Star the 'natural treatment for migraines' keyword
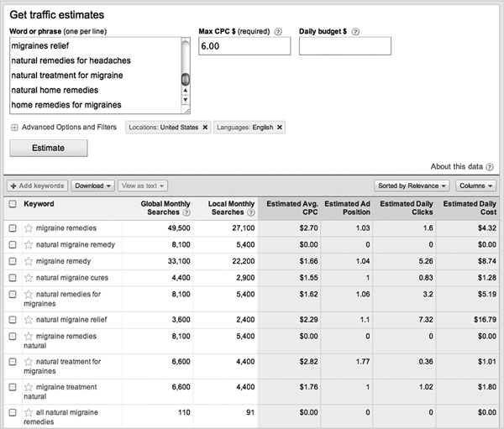 coord(29,362)
